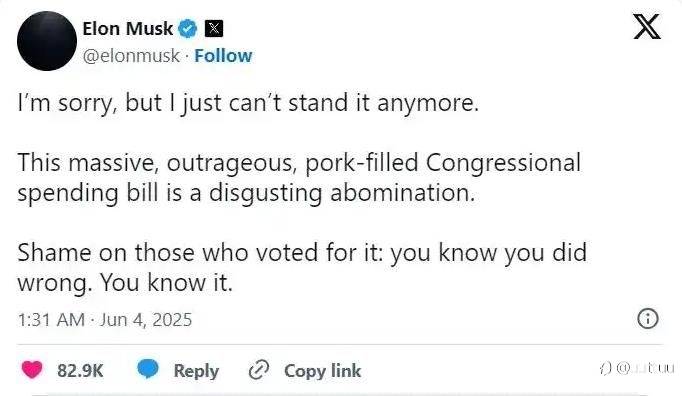Follow the account via the Follow link
The image size is (682, 396).
pyautogui.click(x=223, y=56)
